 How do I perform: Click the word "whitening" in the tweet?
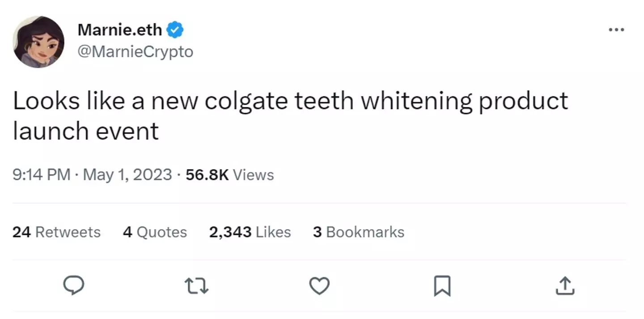416,102
